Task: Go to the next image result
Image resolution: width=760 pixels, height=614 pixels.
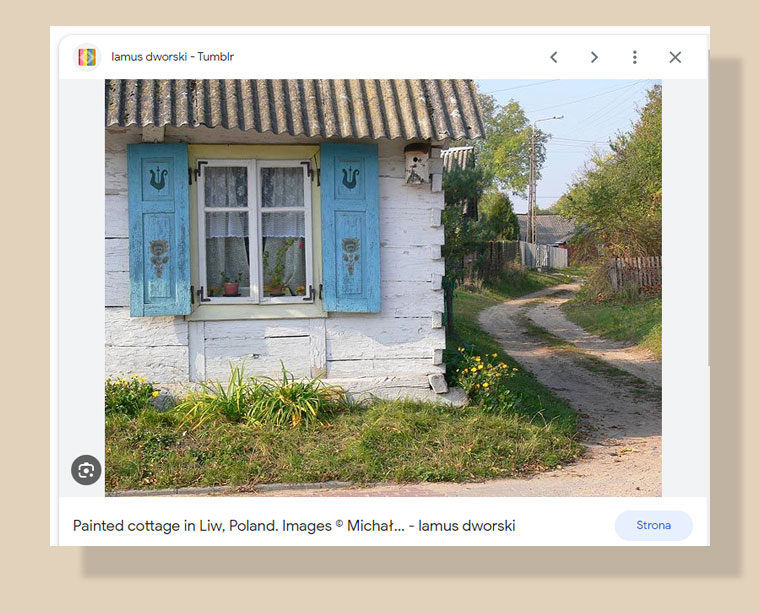Action: 594,57
